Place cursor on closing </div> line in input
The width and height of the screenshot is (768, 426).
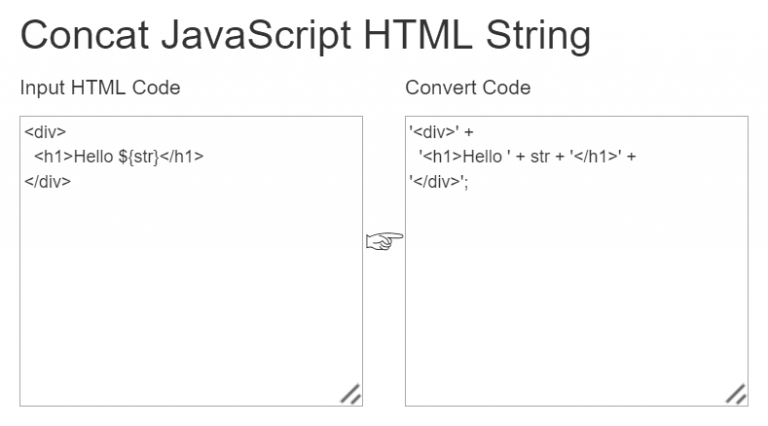click(x=48, y=182)
